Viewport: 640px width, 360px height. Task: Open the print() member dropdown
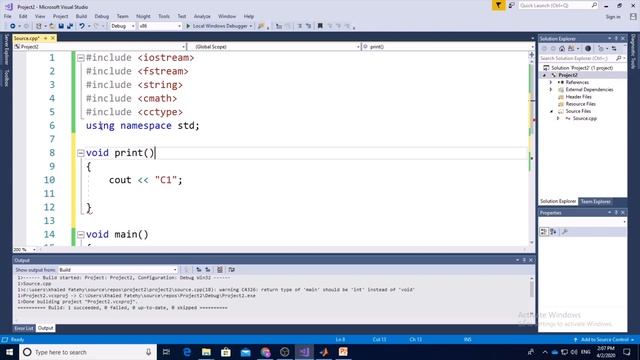(448, 47)
